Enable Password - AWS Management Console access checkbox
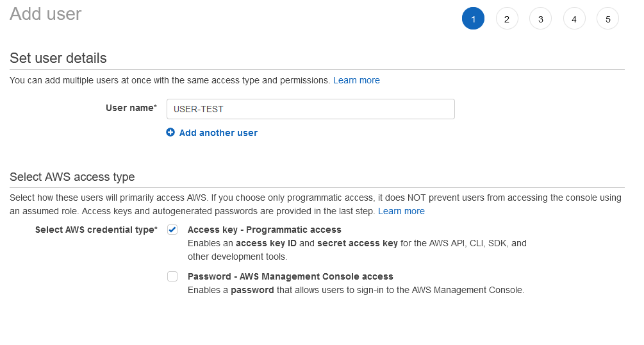644x345 pixels. click(172, 276)
